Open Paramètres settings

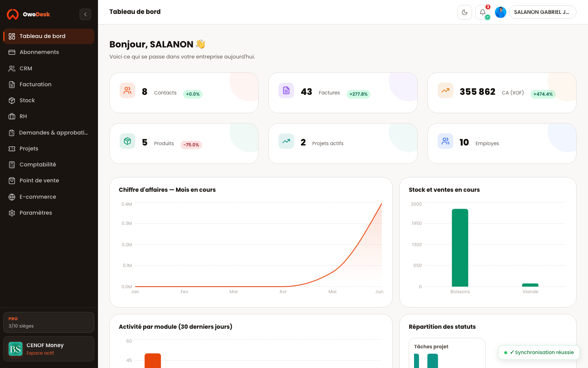click(49, 213)
